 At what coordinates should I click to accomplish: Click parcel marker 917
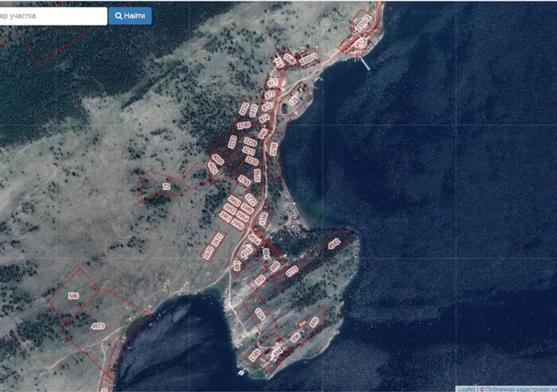(272, 83)
